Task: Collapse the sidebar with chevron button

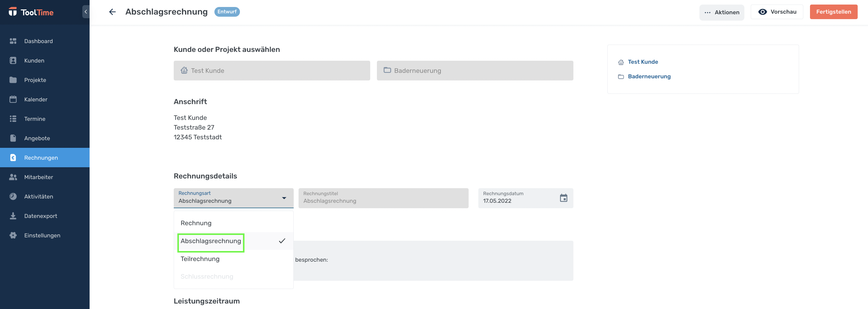Action: (x=86, y=12)
